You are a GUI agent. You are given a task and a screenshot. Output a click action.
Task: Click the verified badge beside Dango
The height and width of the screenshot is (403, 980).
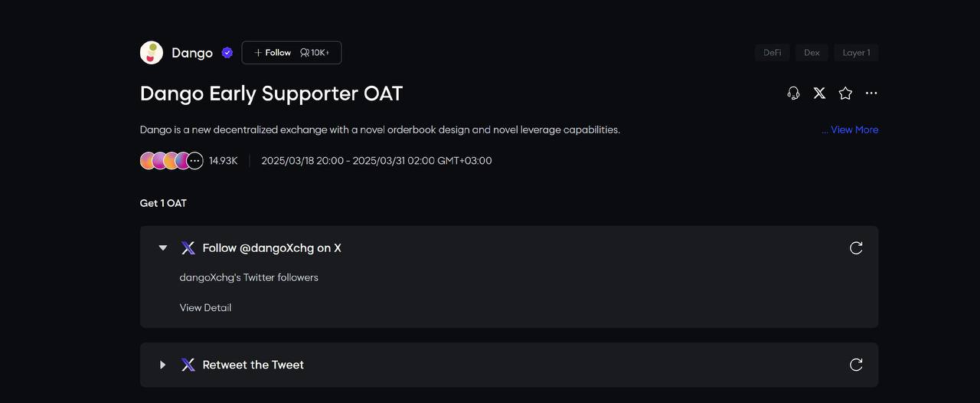pos(227,53)
